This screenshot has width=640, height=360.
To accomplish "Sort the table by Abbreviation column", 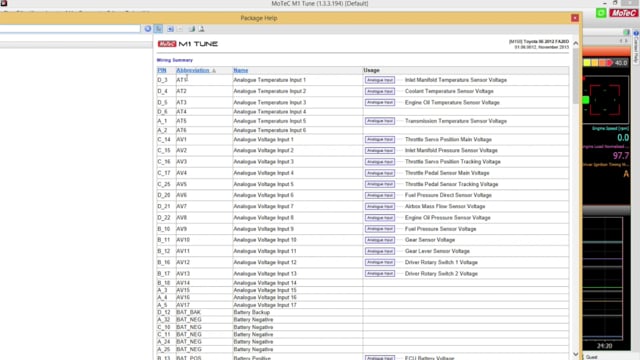I will tap(193, 70).
